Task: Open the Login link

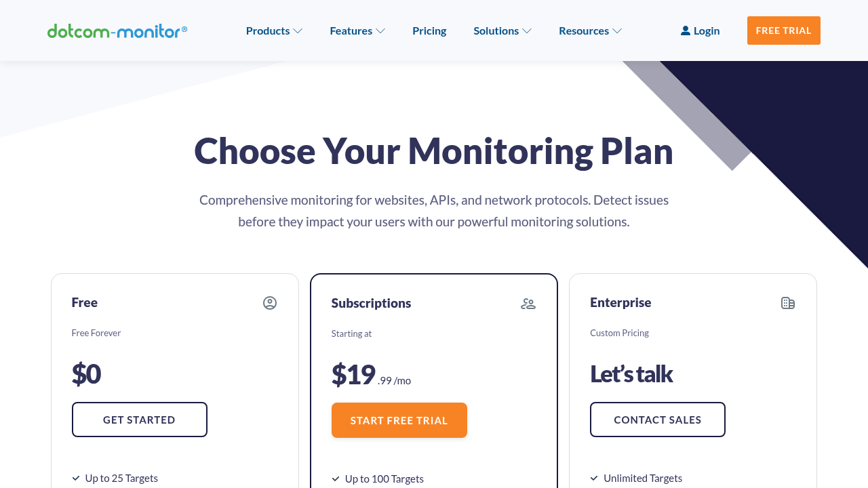Action: 700,30
